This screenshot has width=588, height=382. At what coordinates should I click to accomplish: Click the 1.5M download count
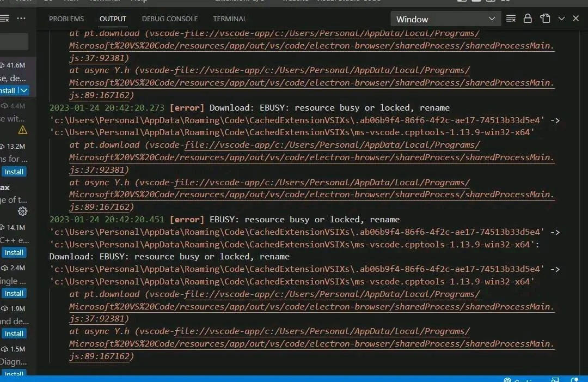coord(17,349)
